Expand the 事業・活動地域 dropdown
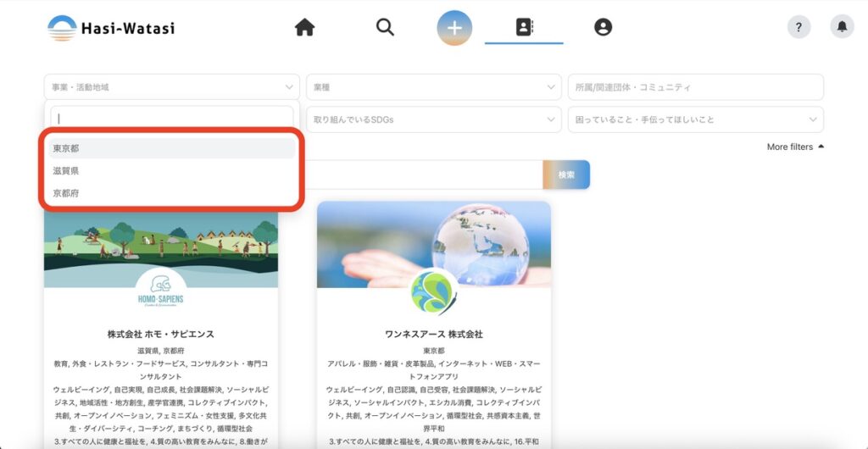This screenshot has width=868, height=449. (171, 87)
